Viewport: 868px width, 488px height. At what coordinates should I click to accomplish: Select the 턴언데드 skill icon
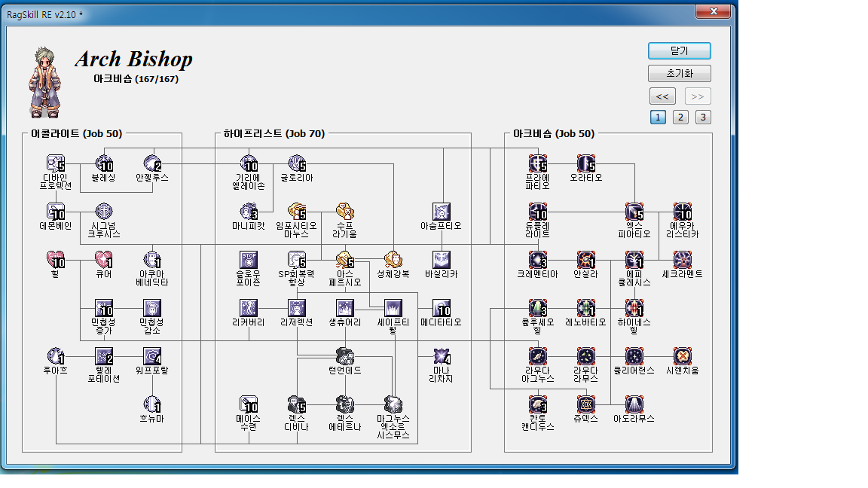345,356
